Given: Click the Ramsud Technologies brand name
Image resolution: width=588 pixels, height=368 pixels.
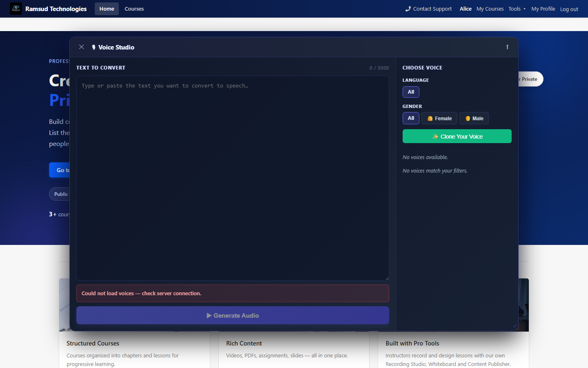Looking at the screenshot, I should pos(56,9).
